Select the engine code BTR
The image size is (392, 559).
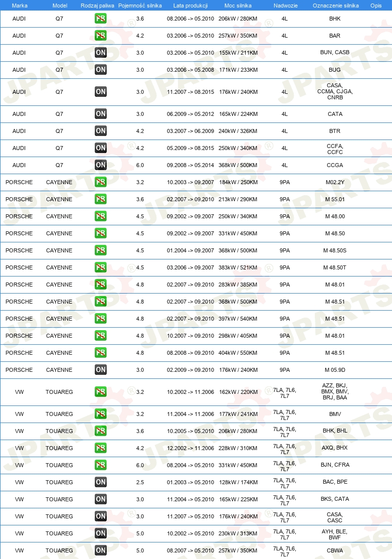point(335,131)
